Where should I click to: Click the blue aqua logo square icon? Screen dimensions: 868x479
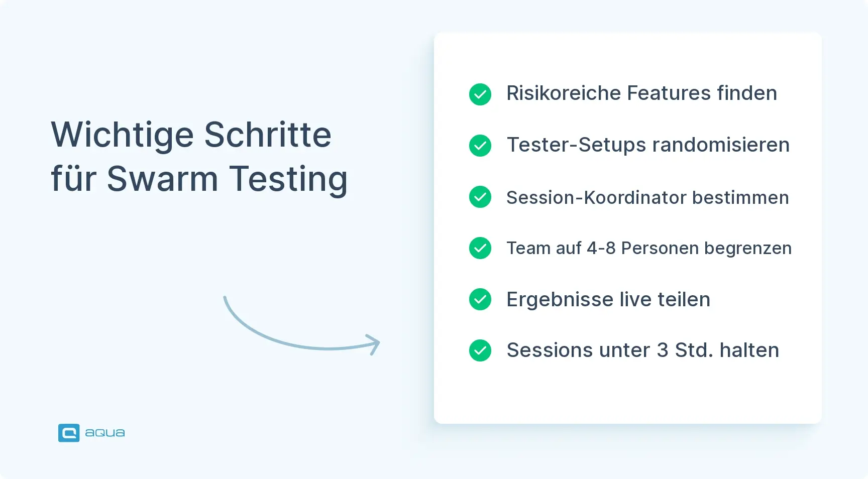coord(69,433)
